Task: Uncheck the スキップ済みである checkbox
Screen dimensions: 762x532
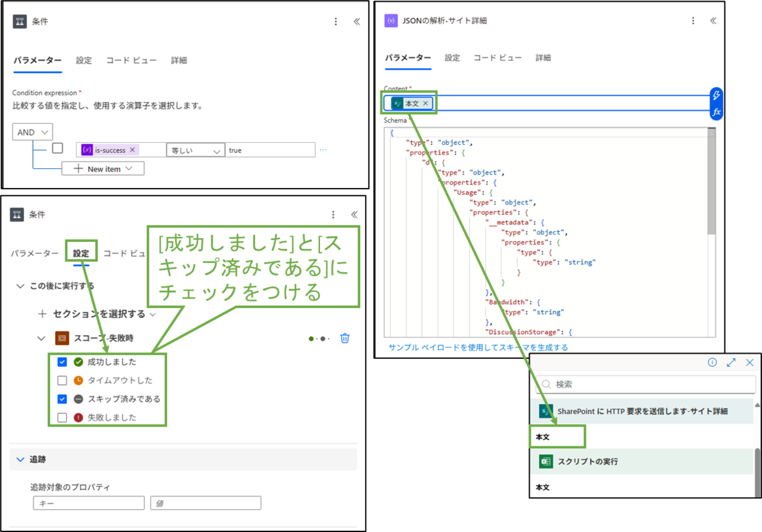Action: [62, 399]
